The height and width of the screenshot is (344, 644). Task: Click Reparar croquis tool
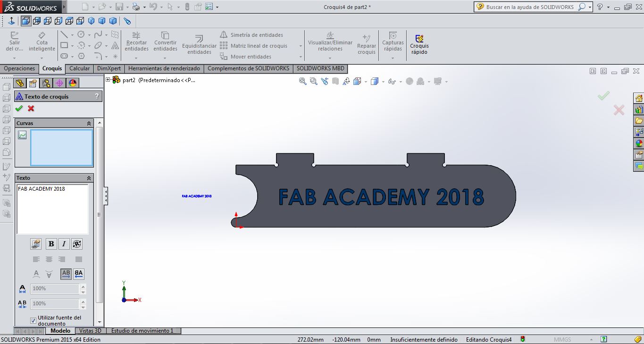pyautogui.click(x=367, y=44)
